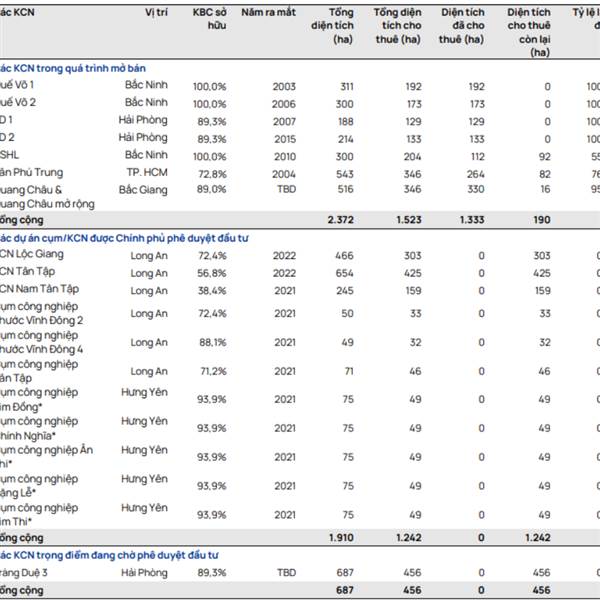Select total area "654" for Tân Tập
This screenshot has height=600, width=600.
coord(344,274)
